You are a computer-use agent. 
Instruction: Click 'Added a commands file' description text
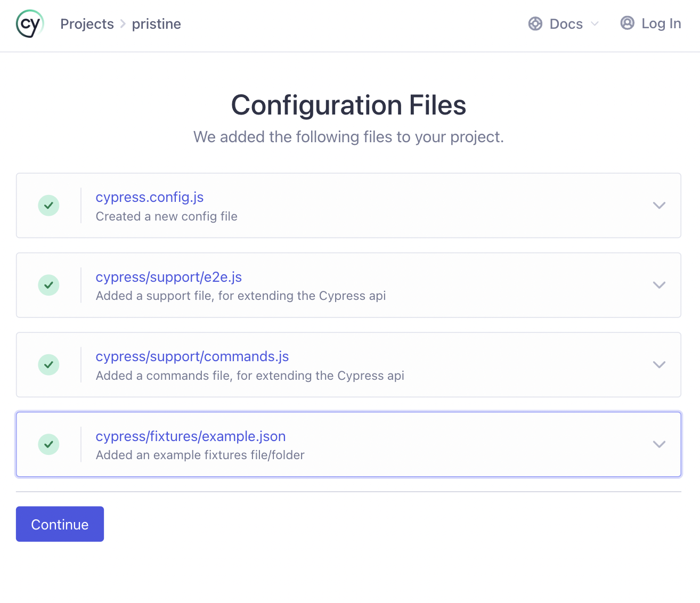tap(250, 376)
